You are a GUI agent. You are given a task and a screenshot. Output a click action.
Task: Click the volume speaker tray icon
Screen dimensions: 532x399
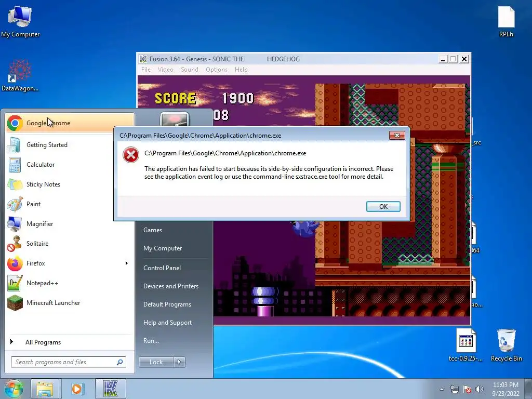click(x=480, y=390)
